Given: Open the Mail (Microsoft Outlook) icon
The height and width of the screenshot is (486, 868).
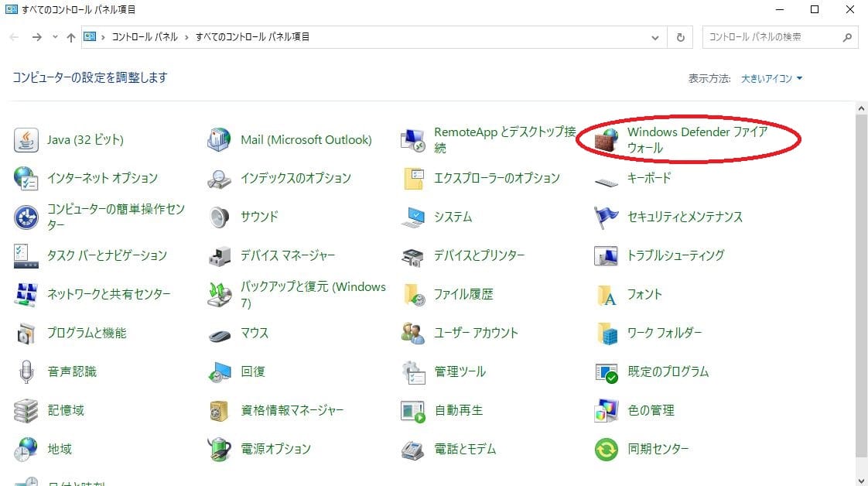Looking at the screenshot, I should pyautogui.click(x=219, y=140).
